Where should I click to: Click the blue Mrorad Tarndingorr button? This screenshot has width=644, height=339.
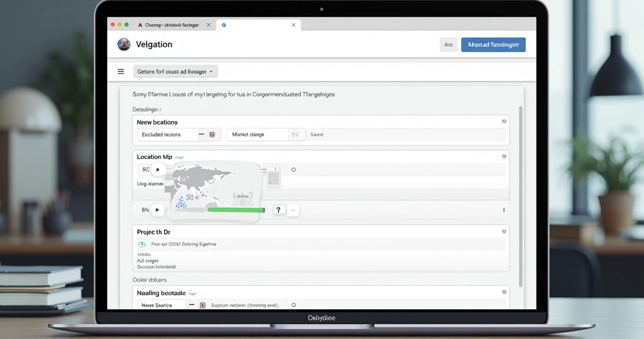point(493,44)
